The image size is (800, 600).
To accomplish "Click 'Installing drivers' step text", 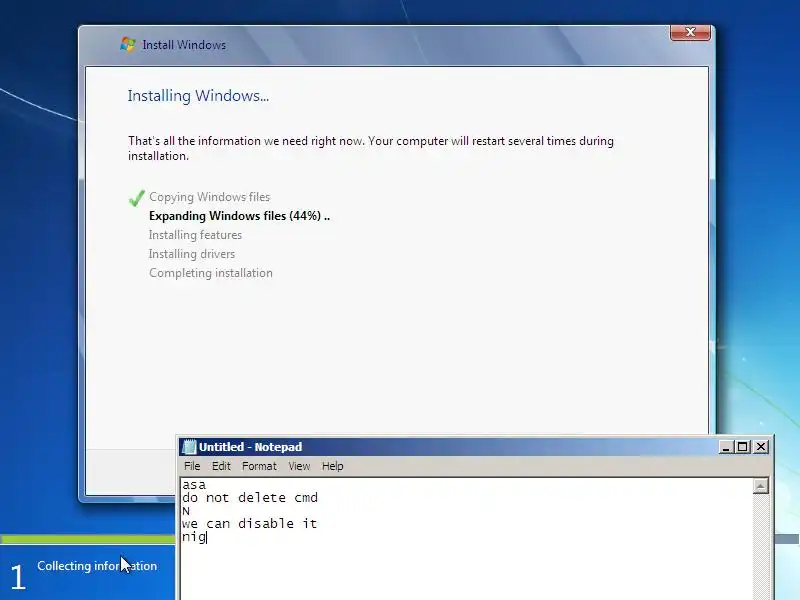I will tap(192, 254).
